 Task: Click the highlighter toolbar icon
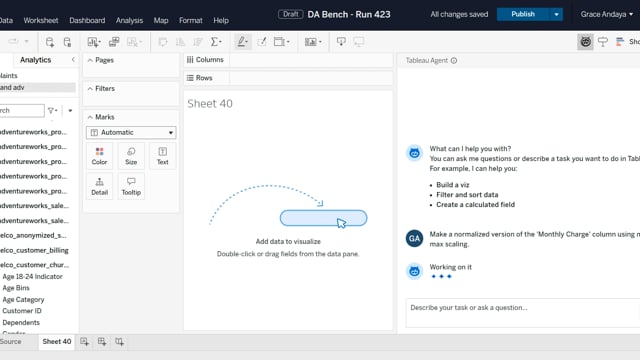pos(242,42)
